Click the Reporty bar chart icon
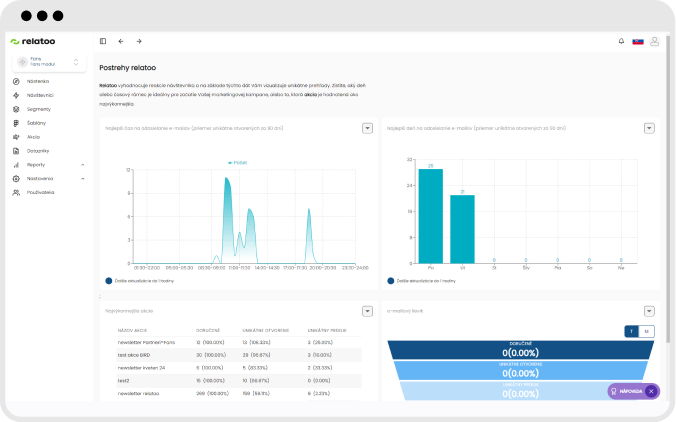 click(x=16, y=165)
